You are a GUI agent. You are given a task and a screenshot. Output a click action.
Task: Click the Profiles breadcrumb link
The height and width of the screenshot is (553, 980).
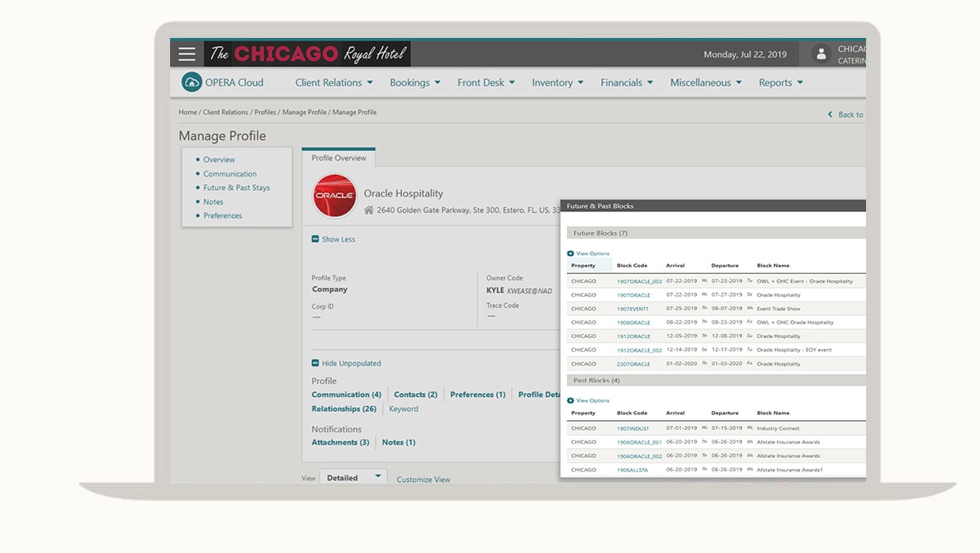pos(265,112)
